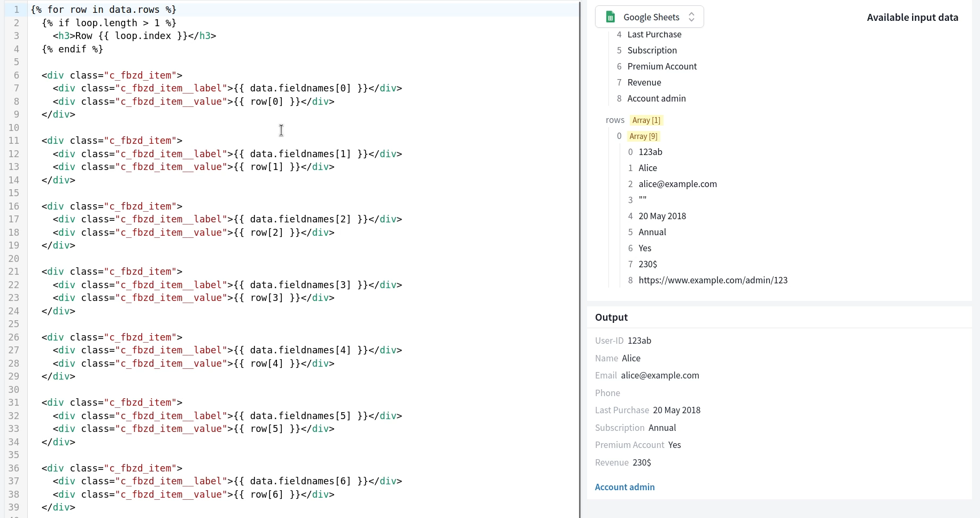Select the Last Purchase input field
This screenshot has width=980, height=518.
click(x=654, y=34)
